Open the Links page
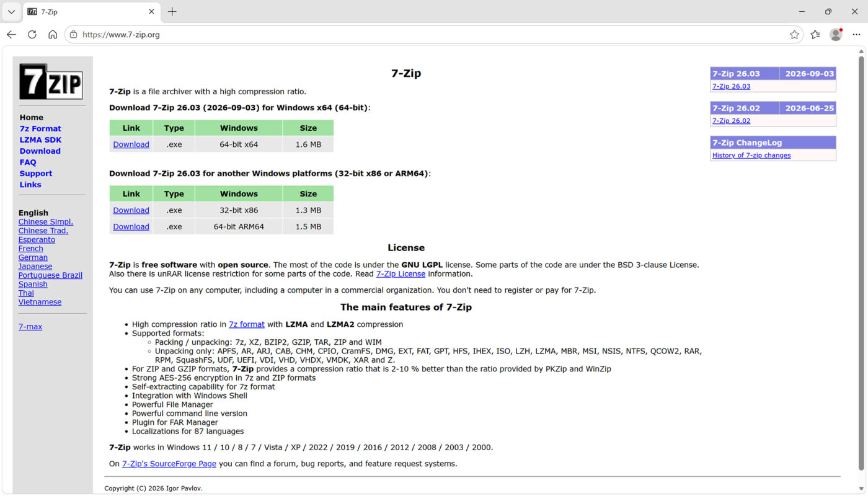The width and height of the screenshot is (868, 496). point(30,185)
